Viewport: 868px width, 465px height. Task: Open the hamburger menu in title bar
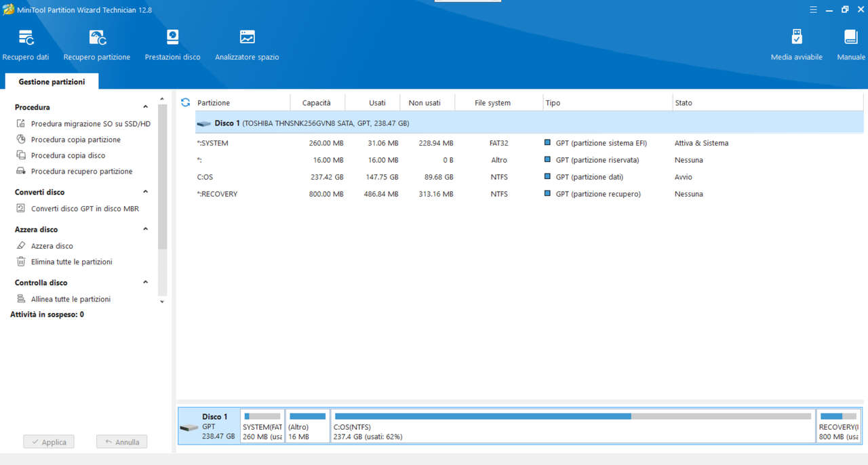813,9
